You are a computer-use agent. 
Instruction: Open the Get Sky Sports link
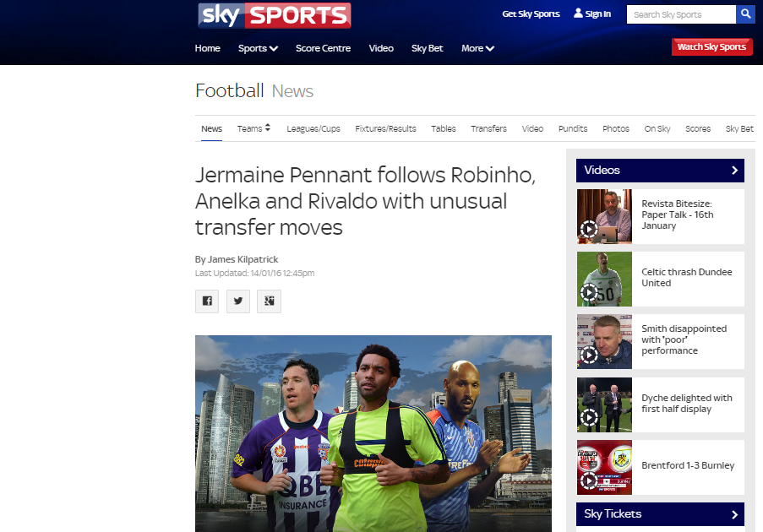click(531, 14)
